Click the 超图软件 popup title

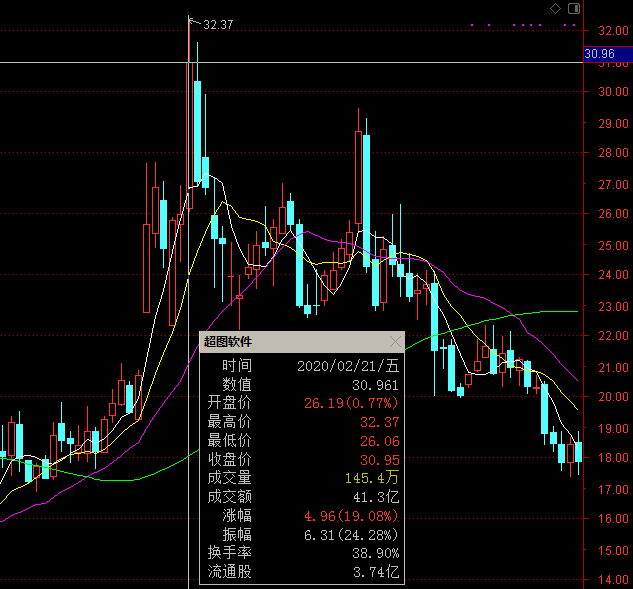pyautogui.click(x=228, y=342)
